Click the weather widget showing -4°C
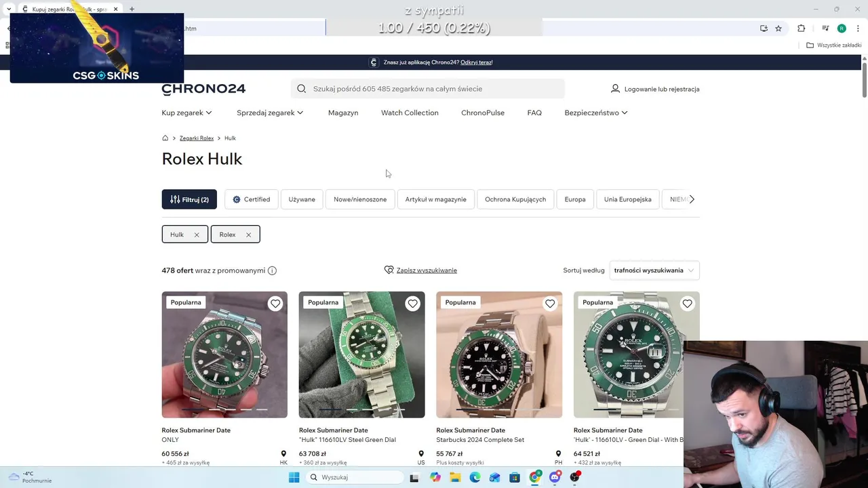Screen dimensions: 868x488 pos(31,477)
